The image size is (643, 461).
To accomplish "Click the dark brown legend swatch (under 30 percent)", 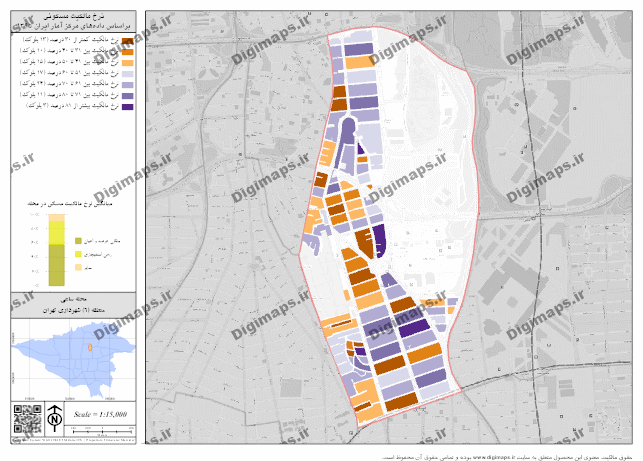I will pos(128,41).
